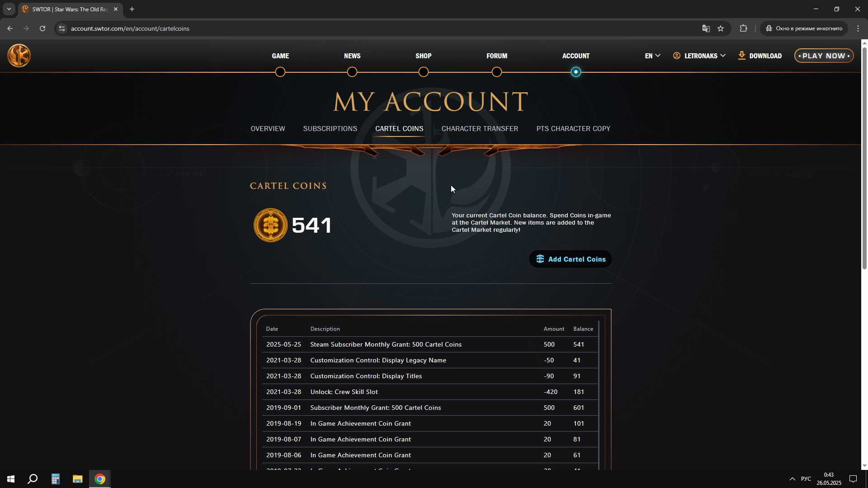Close the SWTOR browser tab
868x488 pixels.
(x=116, y=9)
